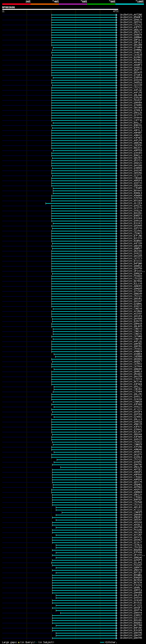This screenshot has height=644, width=146.
Task: Click hit label UniRef100_B2LUJ8
Action: pyautogui.click(x=131, y=284)
